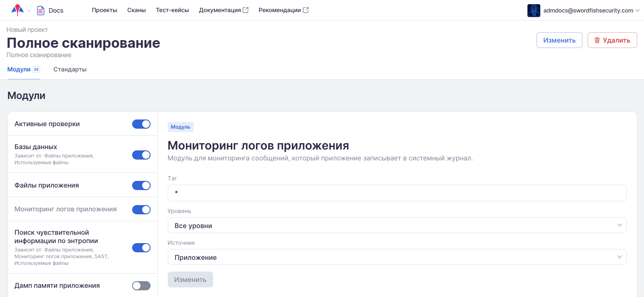644x297 pixels.
Task: Click the Swordfish logo icon
Action: click(17, 10)
